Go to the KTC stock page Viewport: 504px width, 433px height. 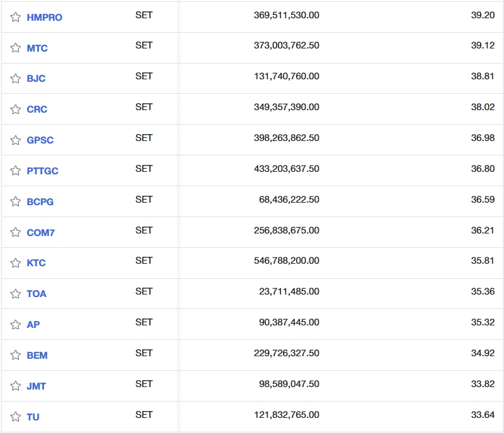point(36,263)
